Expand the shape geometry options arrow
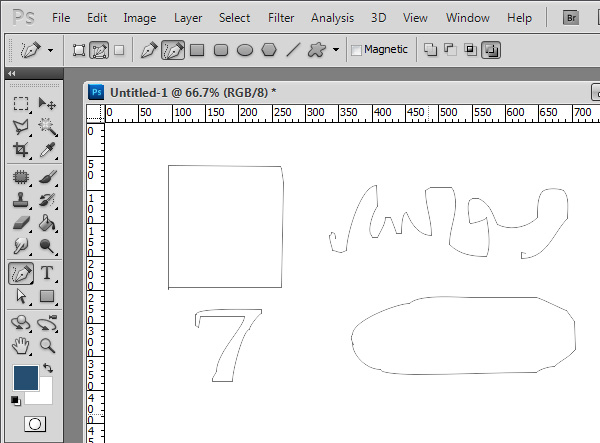600x443 pixels. pyautogui.click(x=336, y=49)
